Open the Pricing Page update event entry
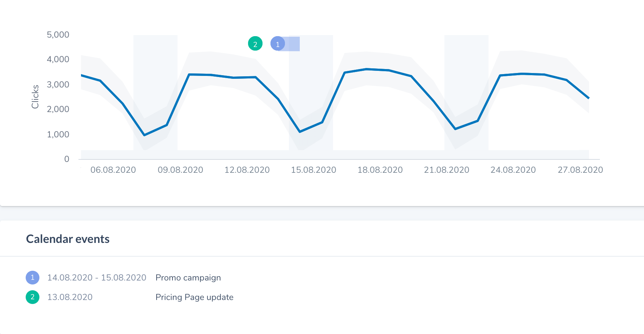Screen dimensions: 644x334 (195, 297)
